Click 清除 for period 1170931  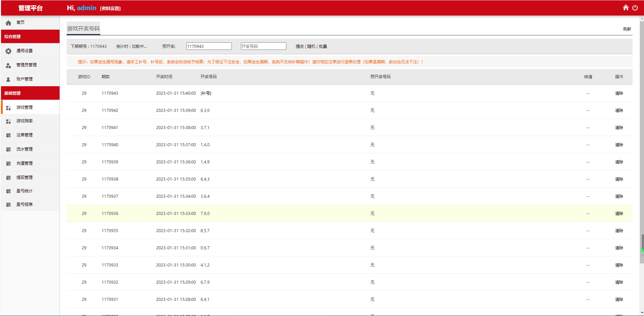[x=619, y=299]
